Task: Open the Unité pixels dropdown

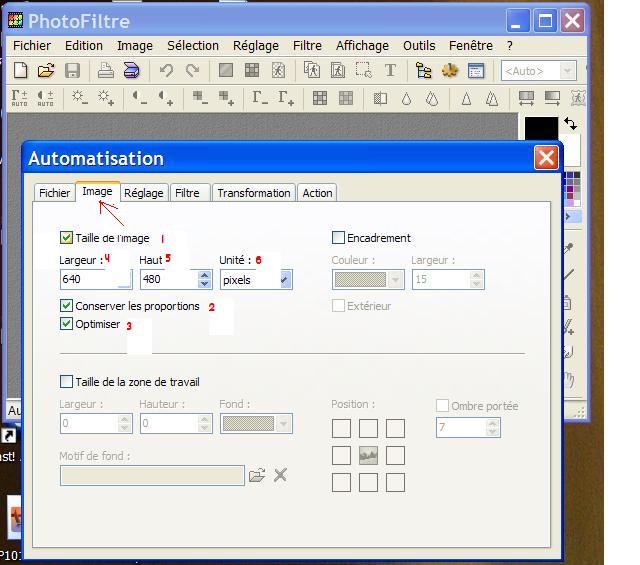Action: click(x=286, y=280)
